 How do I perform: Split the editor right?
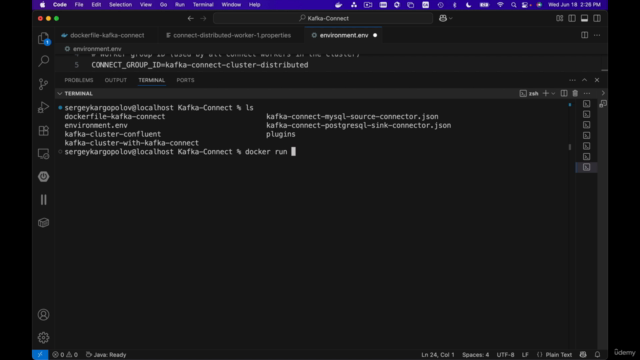point(584,35)
